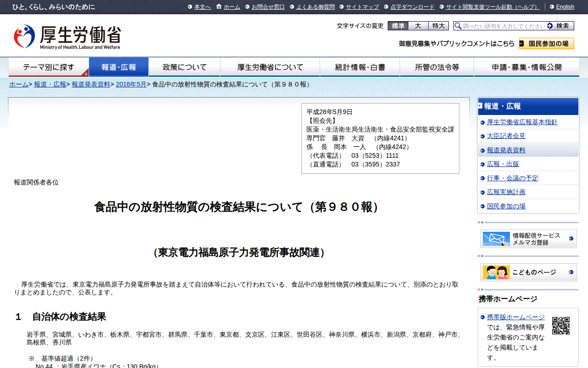Set font size to 特大

tap(438, 26)
